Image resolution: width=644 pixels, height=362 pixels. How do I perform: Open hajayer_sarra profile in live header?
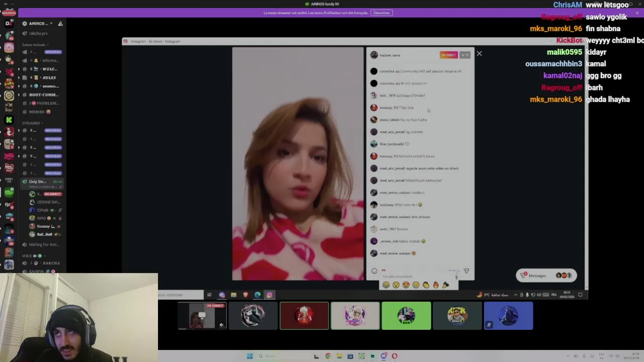click(390, 55)
